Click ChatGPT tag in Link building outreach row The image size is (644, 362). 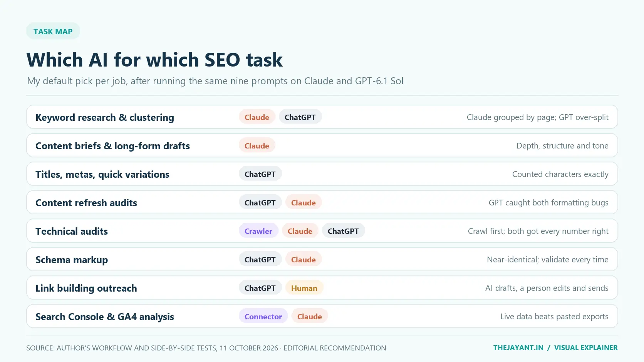tap(260, 288)
